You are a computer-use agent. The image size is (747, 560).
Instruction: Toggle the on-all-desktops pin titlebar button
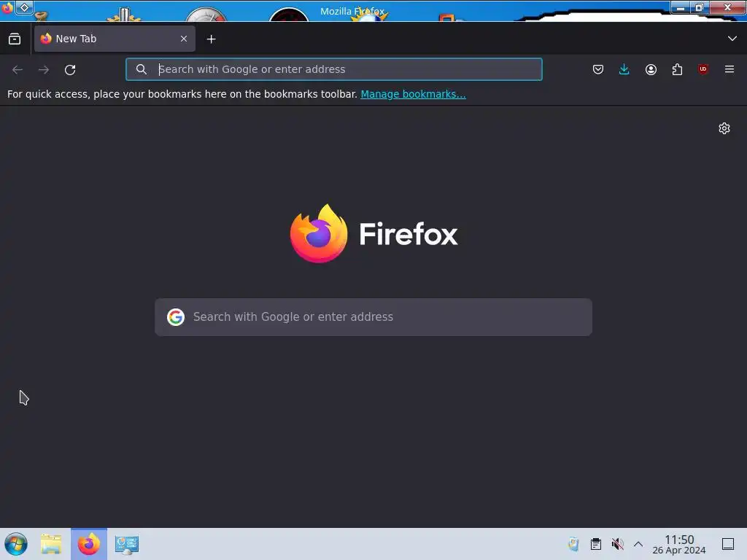(x=24, y=7)
